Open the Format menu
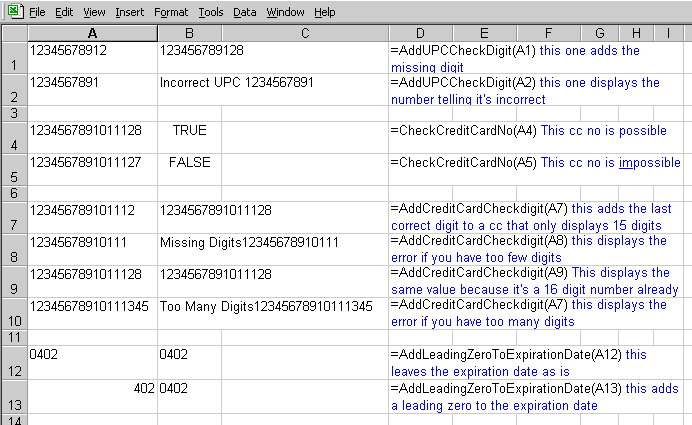Screen dimensions: 692x425 (x=171, y=12)
